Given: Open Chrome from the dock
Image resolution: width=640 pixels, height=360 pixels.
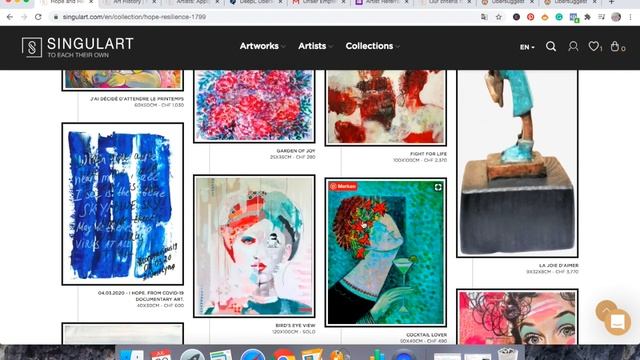Looking at the screenshot, I should [x=283, y=354].
